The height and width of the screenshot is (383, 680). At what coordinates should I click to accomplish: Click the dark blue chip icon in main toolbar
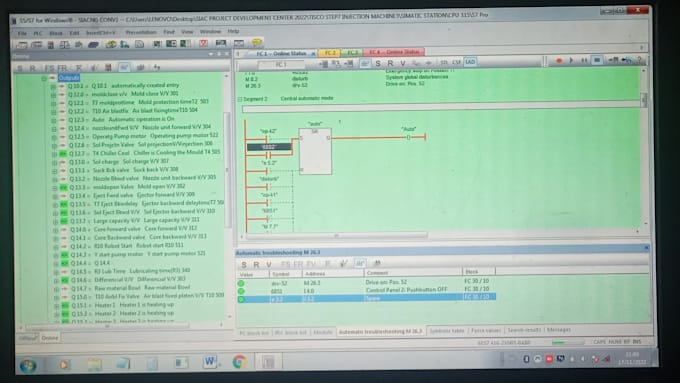click(x=93, y=44)
